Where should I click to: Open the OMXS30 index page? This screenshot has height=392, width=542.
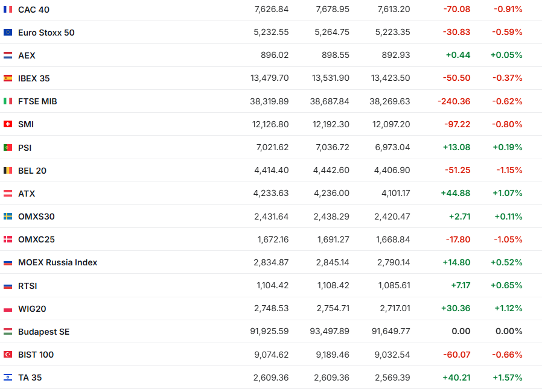[x=36, y=217]
